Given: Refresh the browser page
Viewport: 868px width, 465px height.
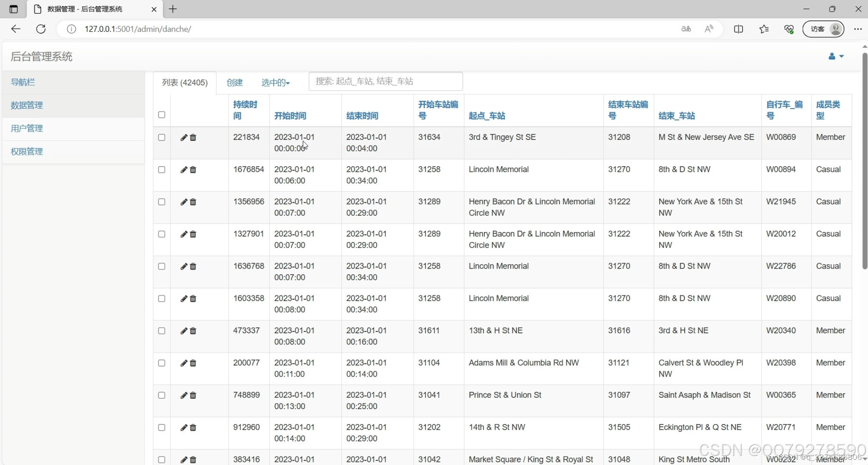Looking at the screenshot, I should click(41, 29).
